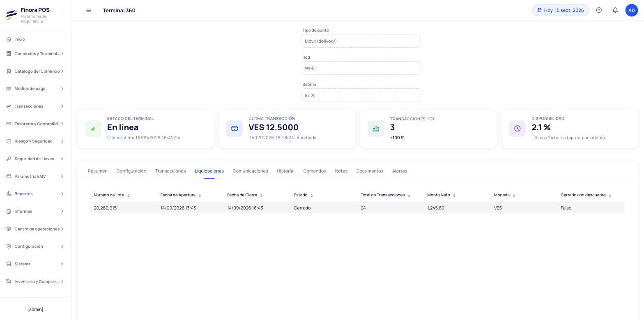Click the Transacciones arrows icon
This screenshot has height=320, width=644.
point(9,106)
